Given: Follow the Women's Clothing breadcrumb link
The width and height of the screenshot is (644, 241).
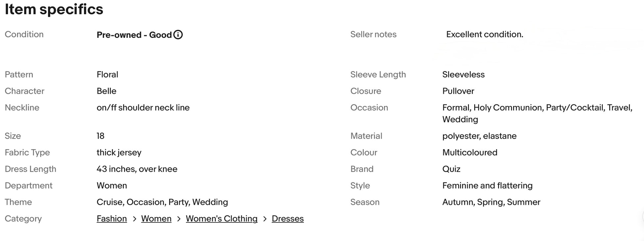Looking at the screenshot, I should 221,219.
